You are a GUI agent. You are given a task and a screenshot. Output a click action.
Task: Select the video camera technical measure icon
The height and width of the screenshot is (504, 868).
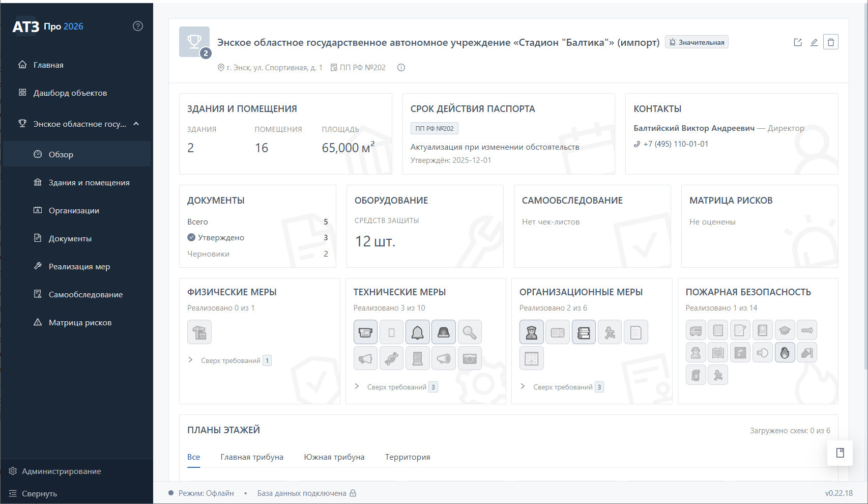point(365,332)
